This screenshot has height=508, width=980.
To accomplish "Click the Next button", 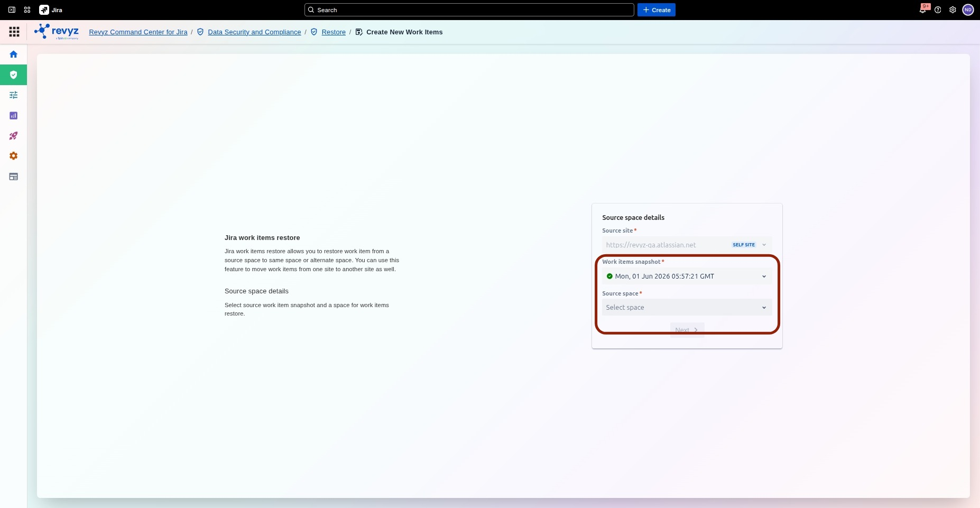I will (687, 330).
